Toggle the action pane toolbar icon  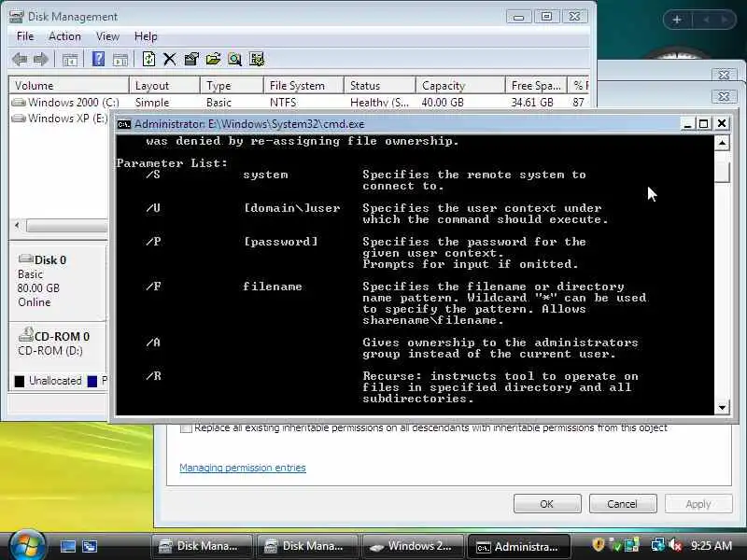[120, 60]
